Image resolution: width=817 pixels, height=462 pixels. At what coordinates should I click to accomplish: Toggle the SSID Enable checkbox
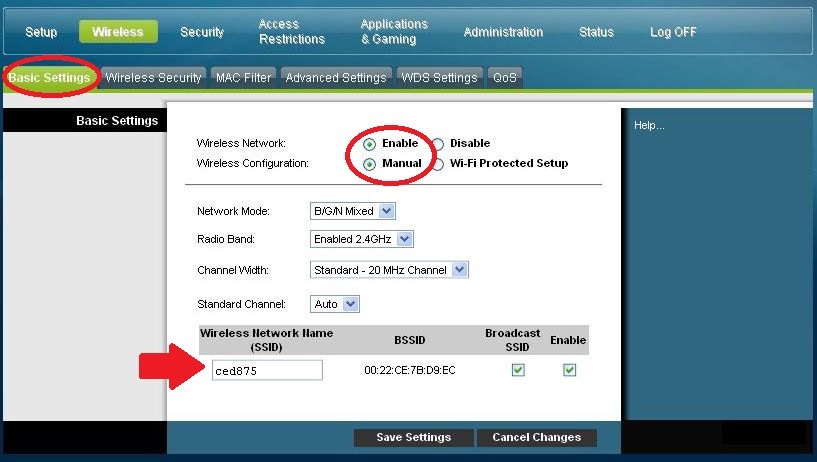(569, 370)
